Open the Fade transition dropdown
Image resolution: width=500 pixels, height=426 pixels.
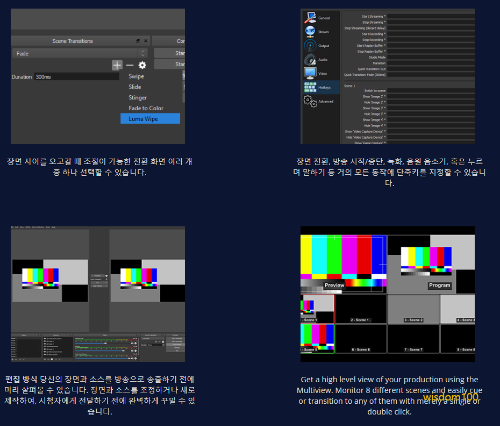coord(80,53)
